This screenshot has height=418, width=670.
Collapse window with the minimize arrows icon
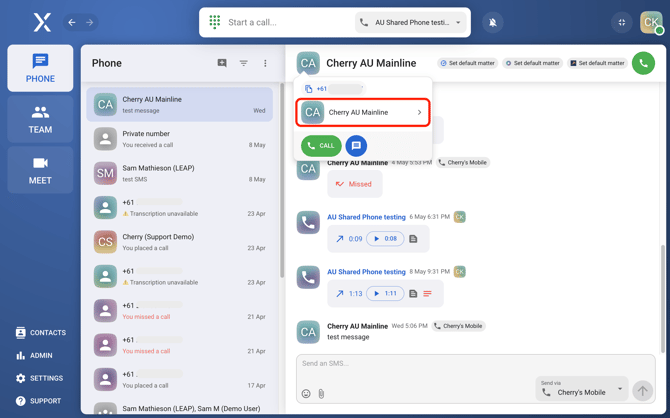(x=622, y=22)
